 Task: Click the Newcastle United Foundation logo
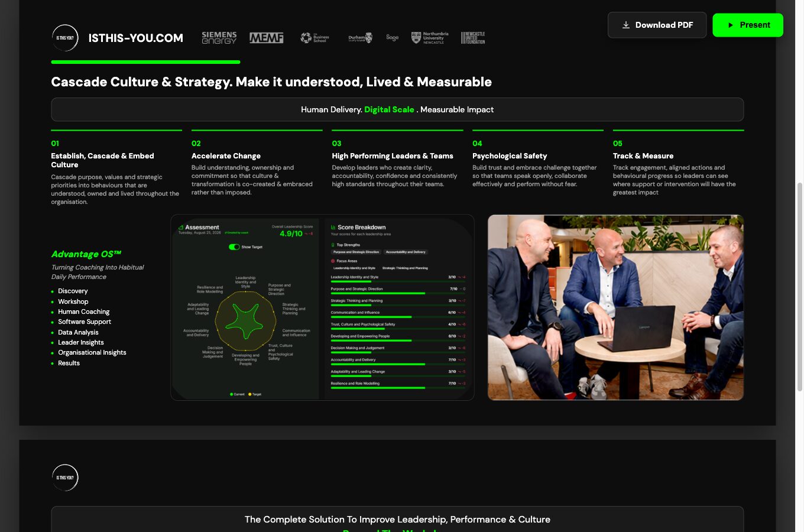click(473, 38)
